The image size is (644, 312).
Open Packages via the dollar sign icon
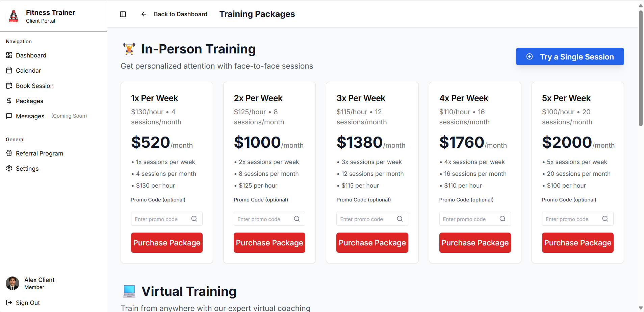click(x=9, y=101)
